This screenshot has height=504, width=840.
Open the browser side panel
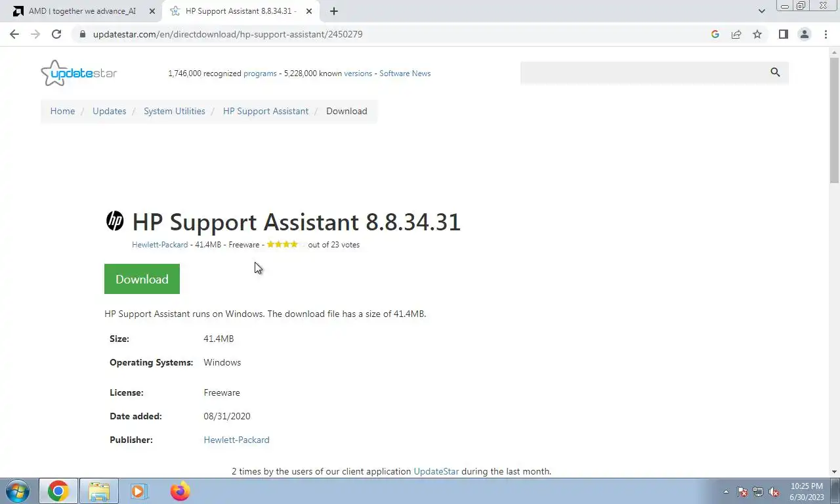point(783,34)
